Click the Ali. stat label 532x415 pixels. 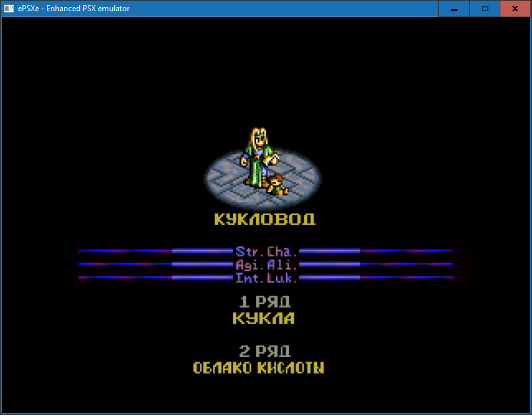(x=282, y=265)
